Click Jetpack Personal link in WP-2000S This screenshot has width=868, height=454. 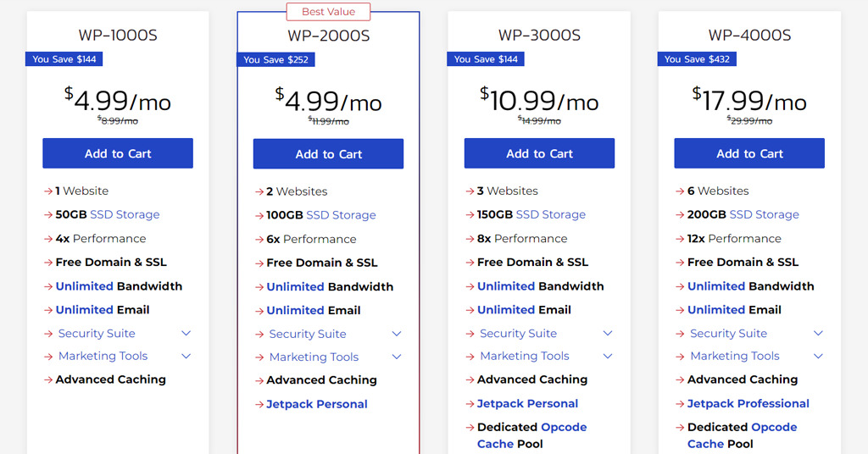point(317,404)
